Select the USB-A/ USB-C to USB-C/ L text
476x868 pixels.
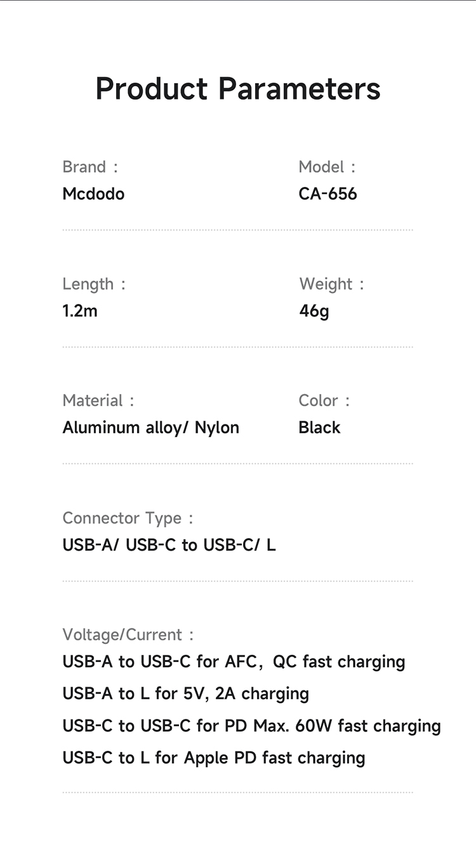pos(169,545)
